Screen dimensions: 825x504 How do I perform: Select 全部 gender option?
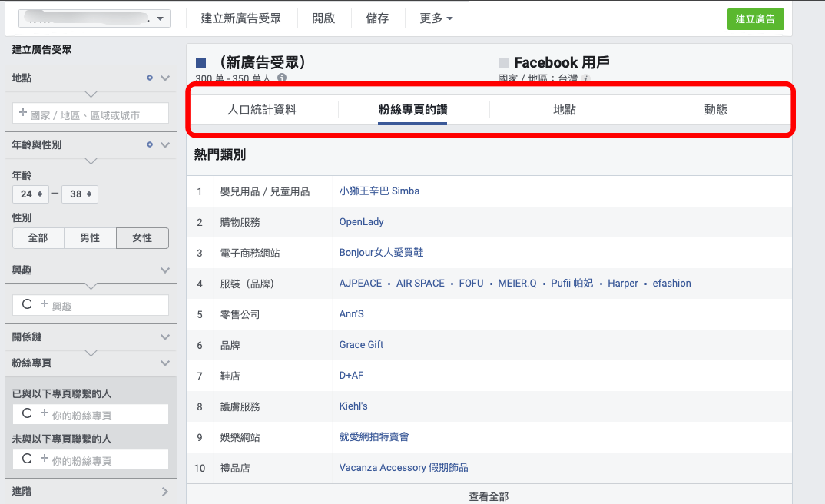38,238
